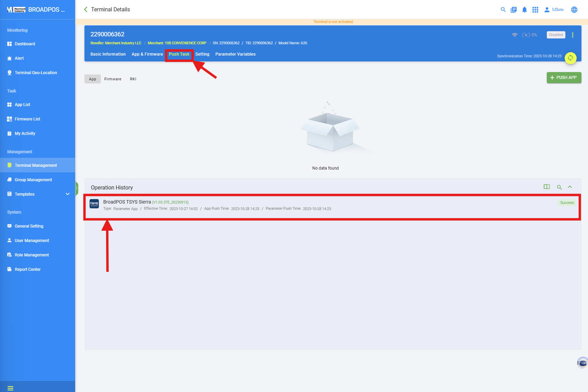Click the yellow synchronize refresh button
The height and width of the screenshot is (392, 588).
pos(570,58)
